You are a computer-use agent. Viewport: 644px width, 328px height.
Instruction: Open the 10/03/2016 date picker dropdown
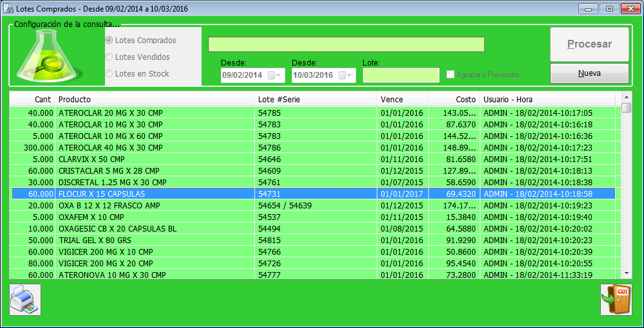tap(346, 75)
